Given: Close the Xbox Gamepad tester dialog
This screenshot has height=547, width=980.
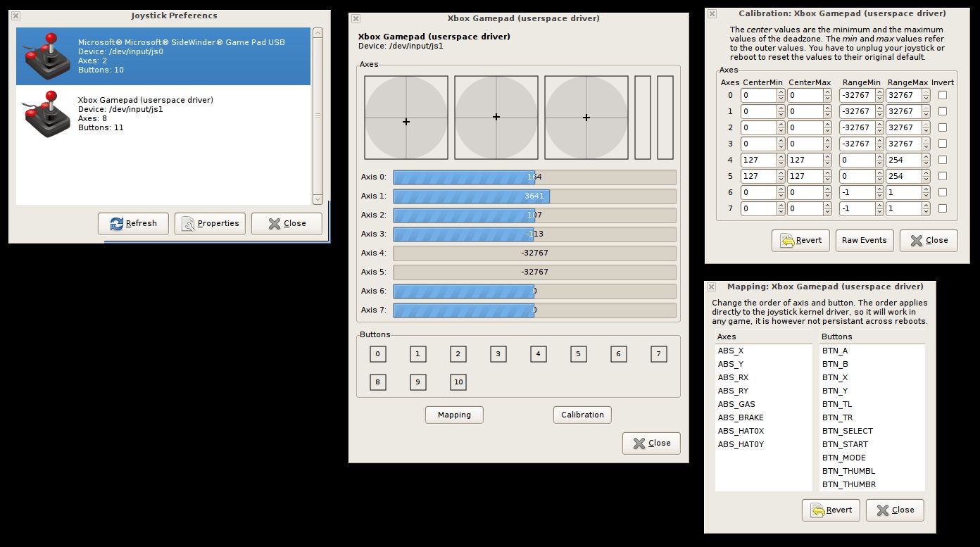Looking at the screenshot, I should [651, 443].
